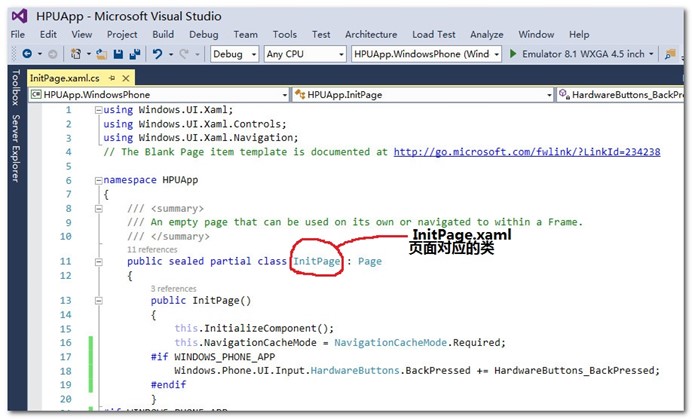Collapse the InitPage class block at line 11
692x419 pixels.
click(98, 261)
